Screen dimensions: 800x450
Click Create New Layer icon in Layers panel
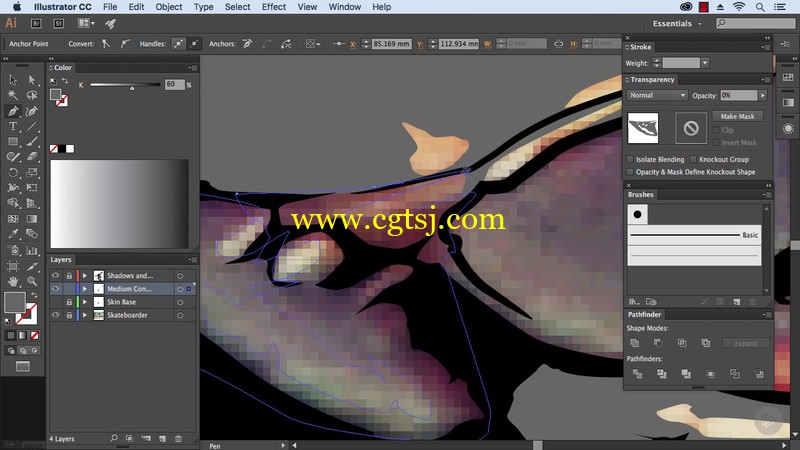click(162, 438)
